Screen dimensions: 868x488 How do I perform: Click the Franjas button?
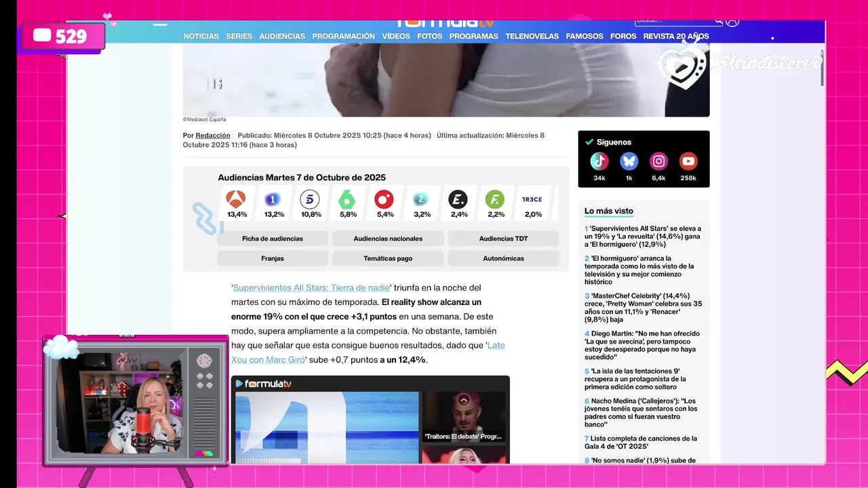click(273, 258)
